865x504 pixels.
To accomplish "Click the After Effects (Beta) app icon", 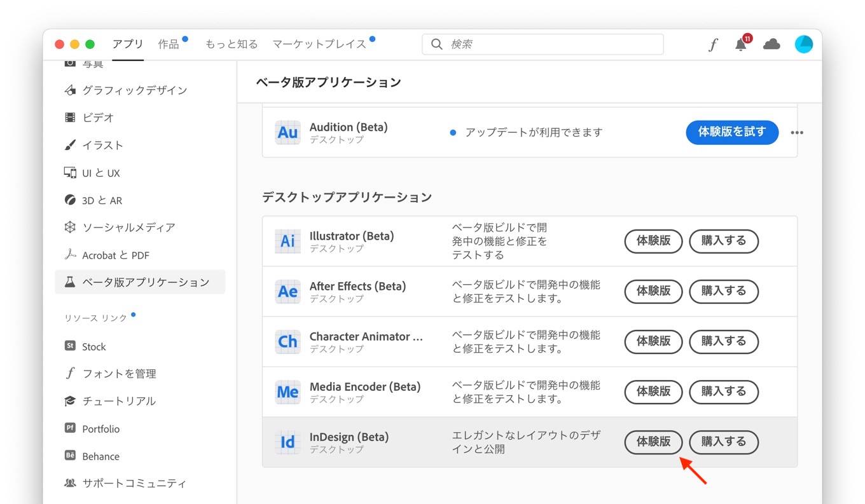I will click(287, 291).
